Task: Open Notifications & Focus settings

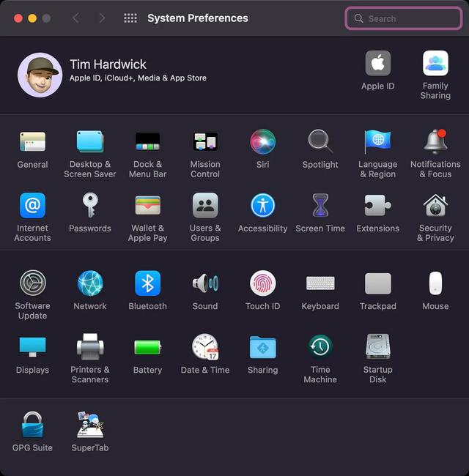Action: (435, 142)
